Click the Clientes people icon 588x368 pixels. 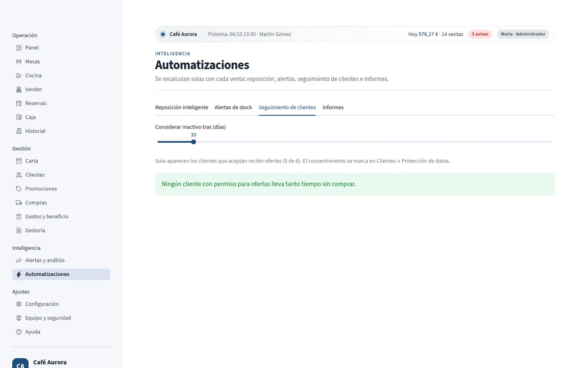(19, 175)
